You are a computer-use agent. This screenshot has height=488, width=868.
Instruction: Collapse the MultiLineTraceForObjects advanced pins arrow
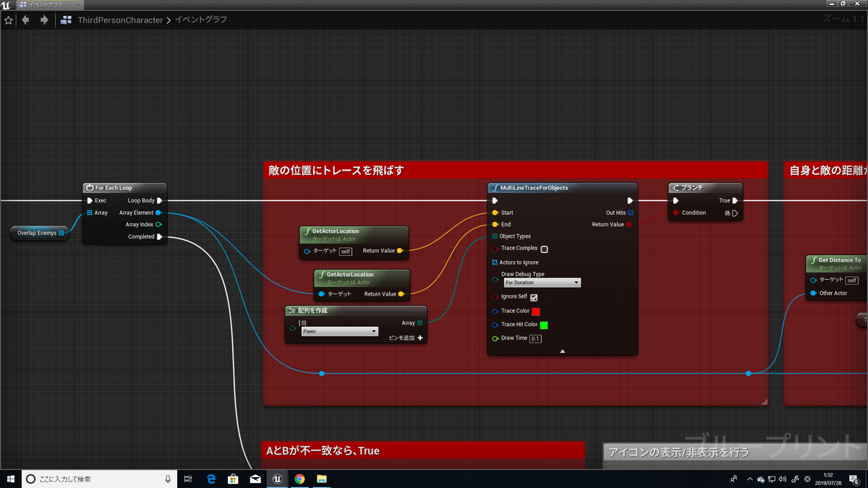(563, 351)
